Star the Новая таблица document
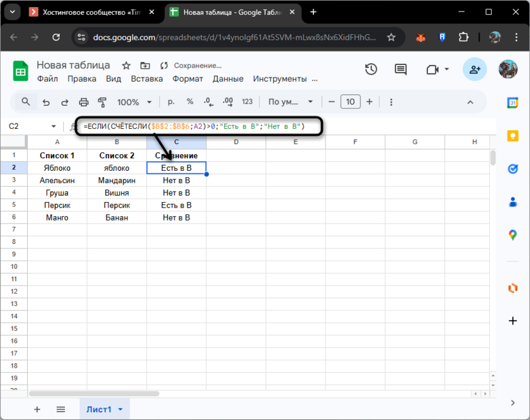530x420 pixels. (126, 66)
